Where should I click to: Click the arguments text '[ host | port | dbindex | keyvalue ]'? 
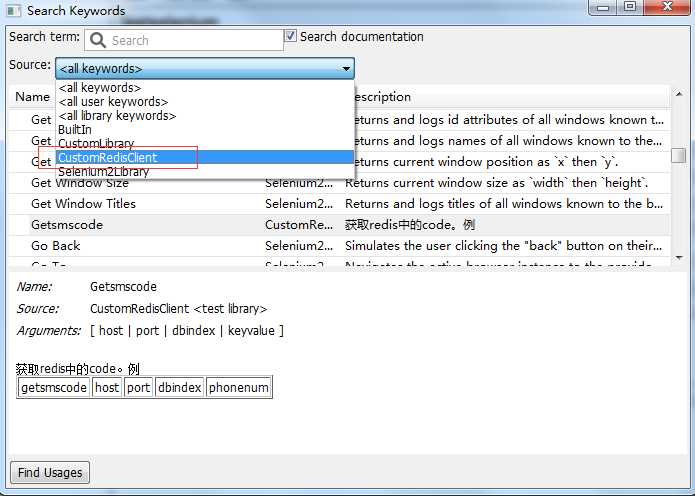click(x=187, y=331)
